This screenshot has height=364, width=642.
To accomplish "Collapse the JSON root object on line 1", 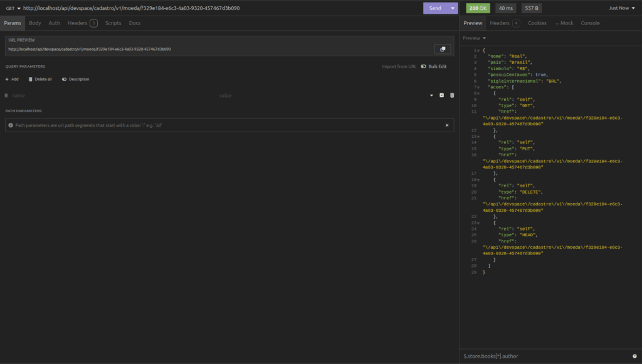I will click(x=478, y=51).
